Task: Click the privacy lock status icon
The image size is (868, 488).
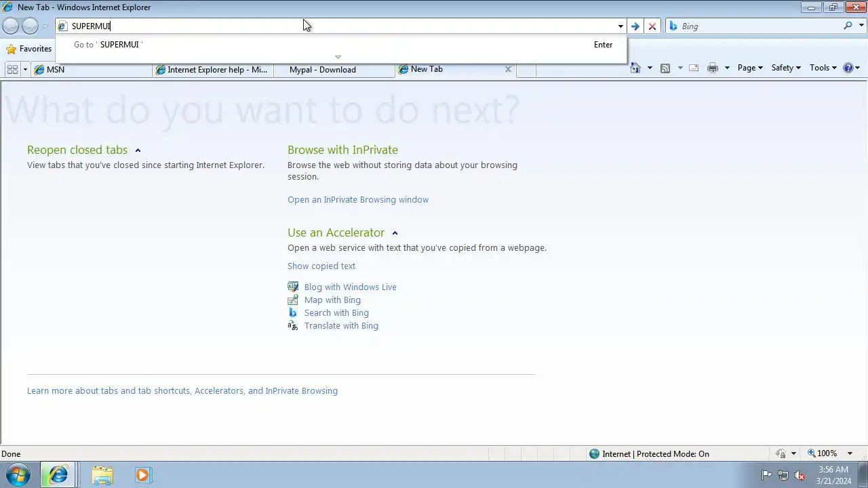Action: pyautogui.click(x=781, y=454)
